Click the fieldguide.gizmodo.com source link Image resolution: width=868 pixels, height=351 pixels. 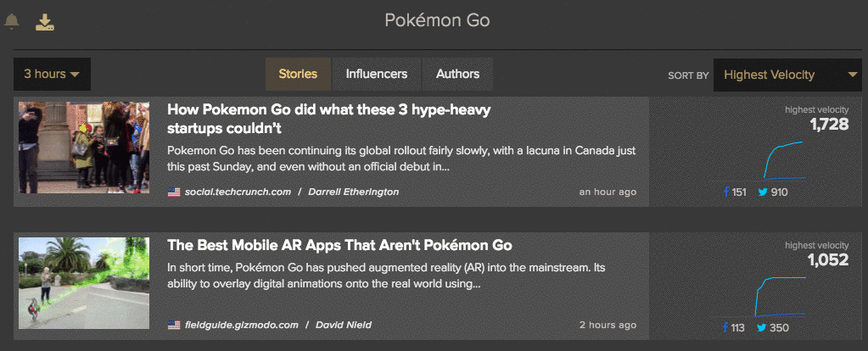242,325
